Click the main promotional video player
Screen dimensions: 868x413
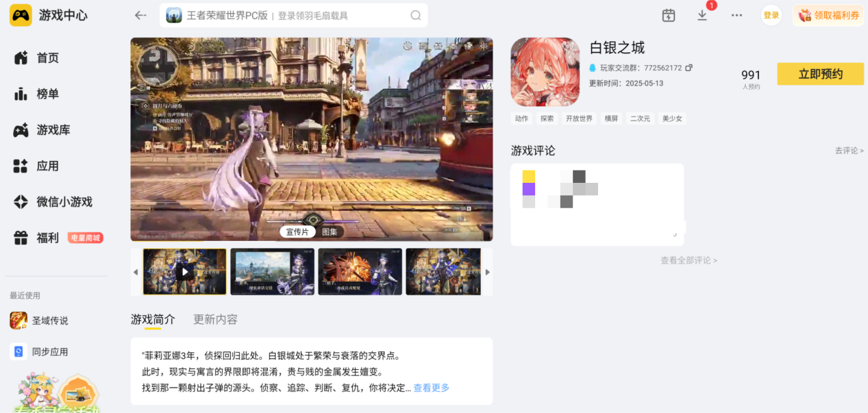click(312, 139)
